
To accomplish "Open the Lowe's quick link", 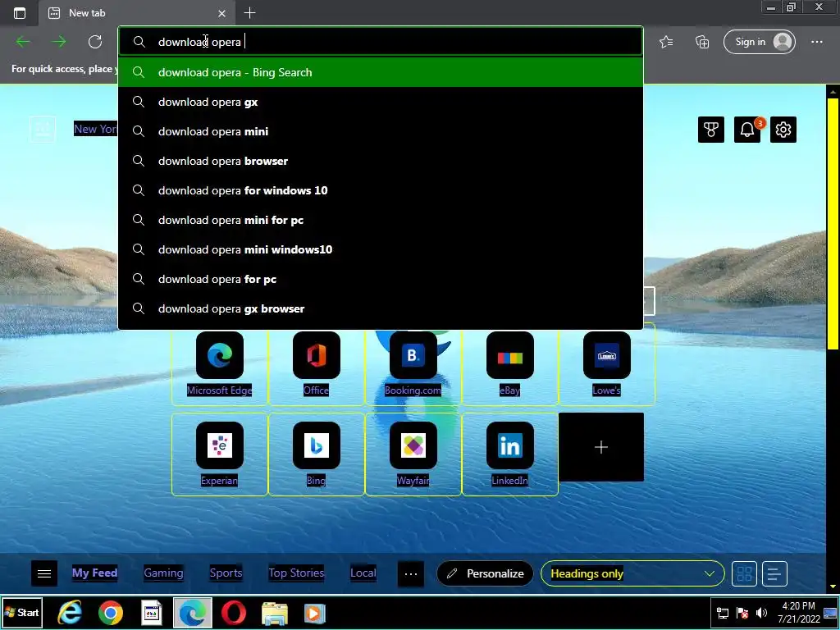I will pos(606,364).
